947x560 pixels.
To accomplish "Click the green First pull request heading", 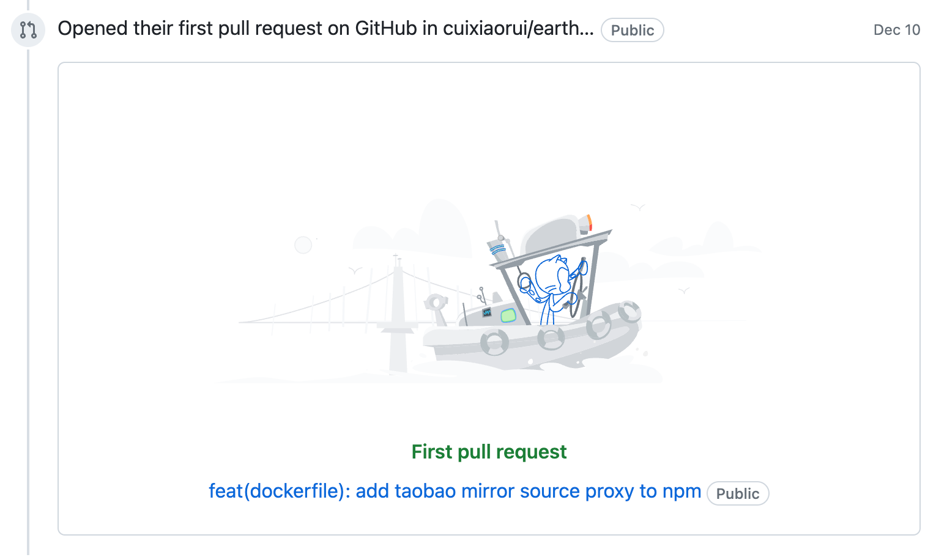I will click(489, 452).
